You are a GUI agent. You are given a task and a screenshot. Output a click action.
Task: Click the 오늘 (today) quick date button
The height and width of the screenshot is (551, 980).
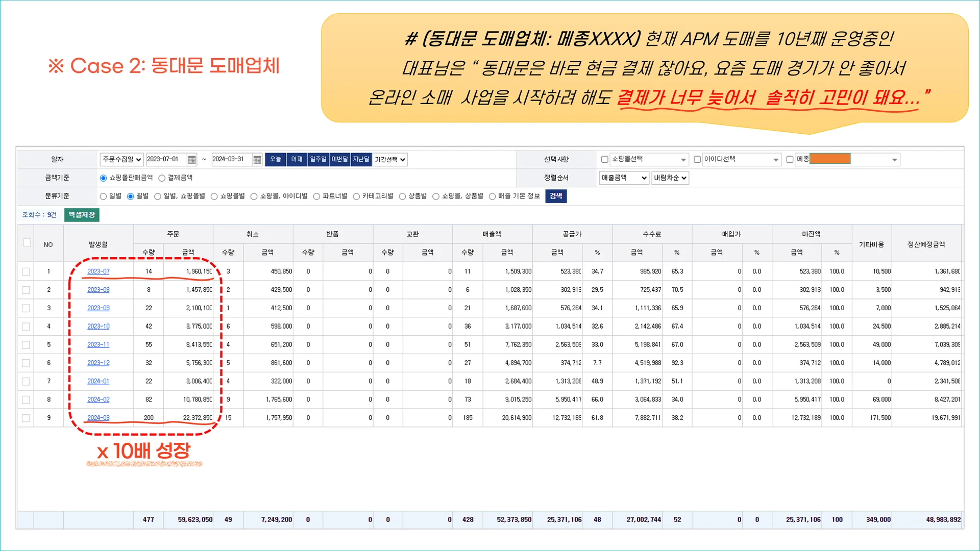coord(275,159)
